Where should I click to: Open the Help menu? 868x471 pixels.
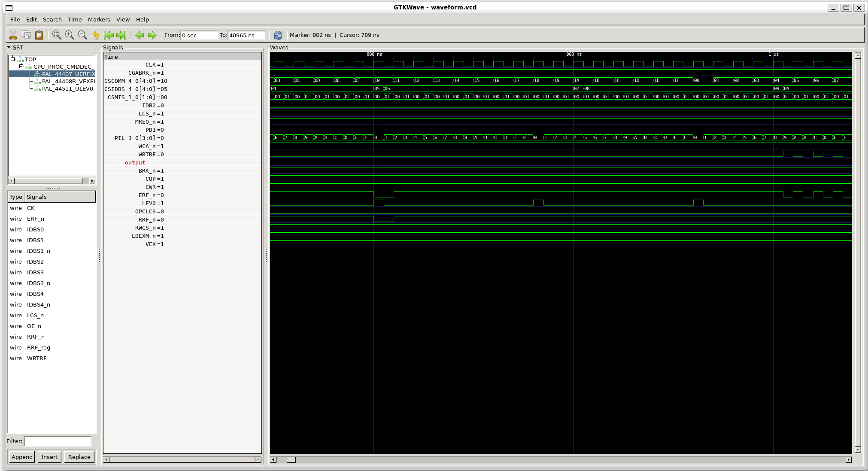pyautogui.click(x=143, y=19)
